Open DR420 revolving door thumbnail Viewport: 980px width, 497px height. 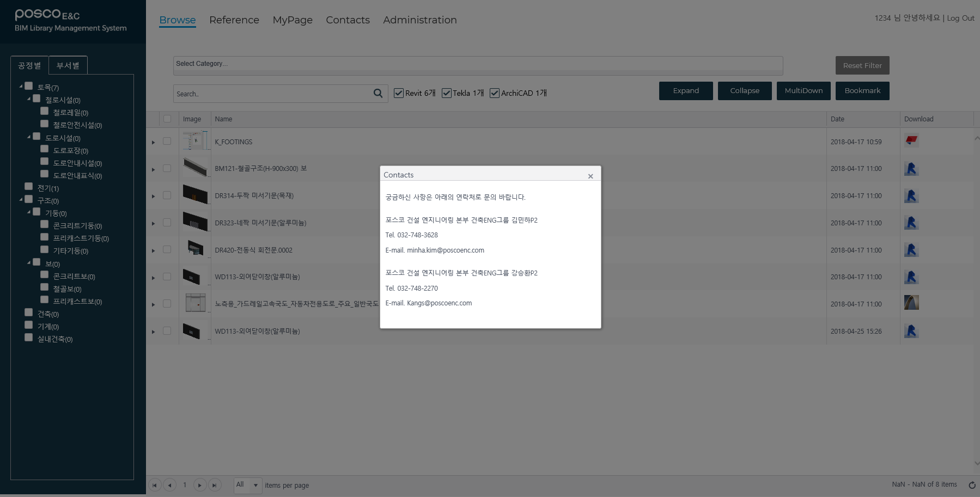(x=195, y=249)
